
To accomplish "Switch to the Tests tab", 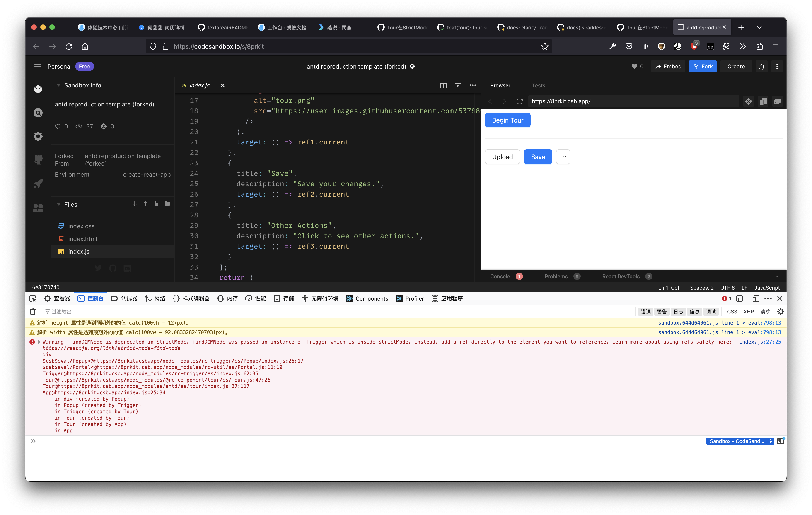I will coord(539,85).
